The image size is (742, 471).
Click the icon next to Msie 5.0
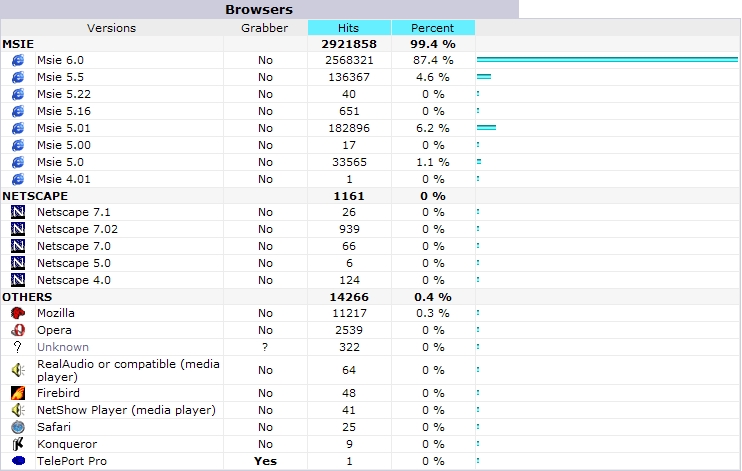[18, 162]
